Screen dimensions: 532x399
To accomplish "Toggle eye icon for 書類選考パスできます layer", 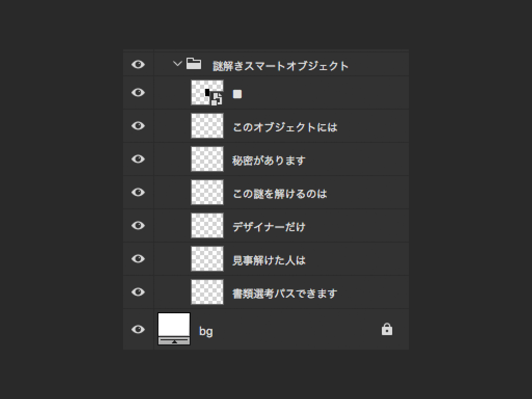I will point(138,292).
